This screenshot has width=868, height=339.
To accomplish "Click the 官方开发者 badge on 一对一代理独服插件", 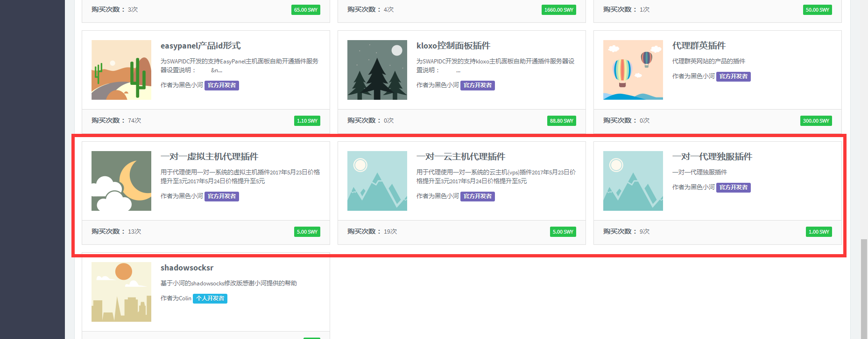I will coord(733,187).
